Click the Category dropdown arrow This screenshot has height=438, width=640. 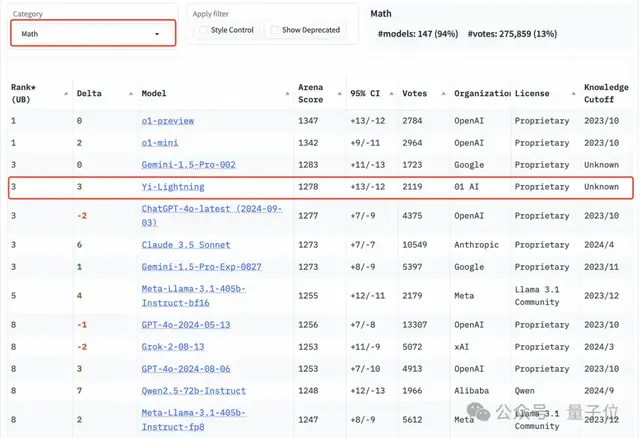157,34
